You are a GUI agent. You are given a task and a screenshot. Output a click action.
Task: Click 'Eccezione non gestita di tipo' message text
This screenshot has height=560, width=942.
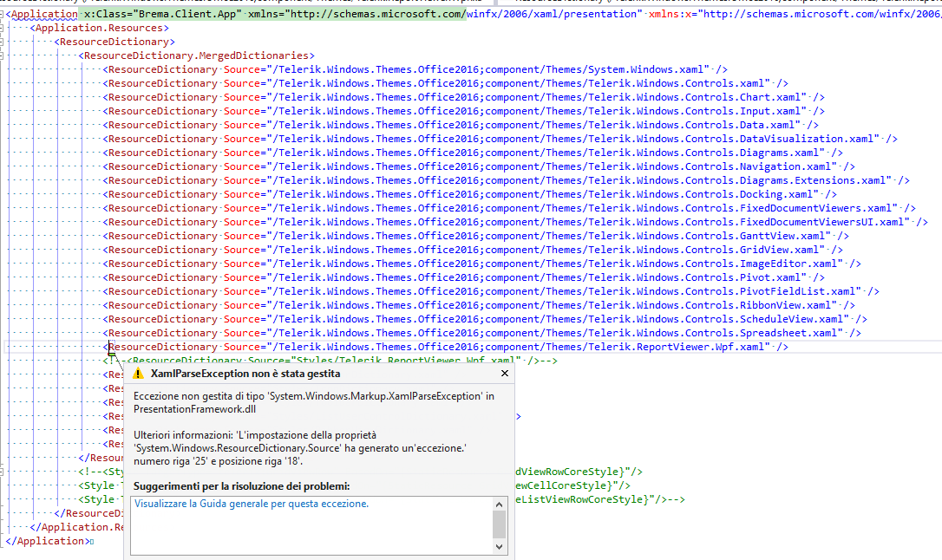[314, 402]
